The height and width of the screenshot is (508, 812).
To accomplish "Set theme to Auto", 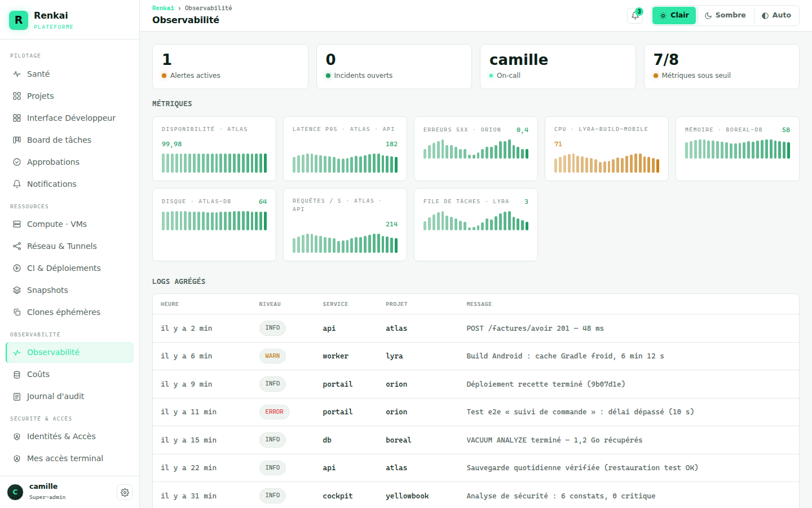I will [776, 15].
